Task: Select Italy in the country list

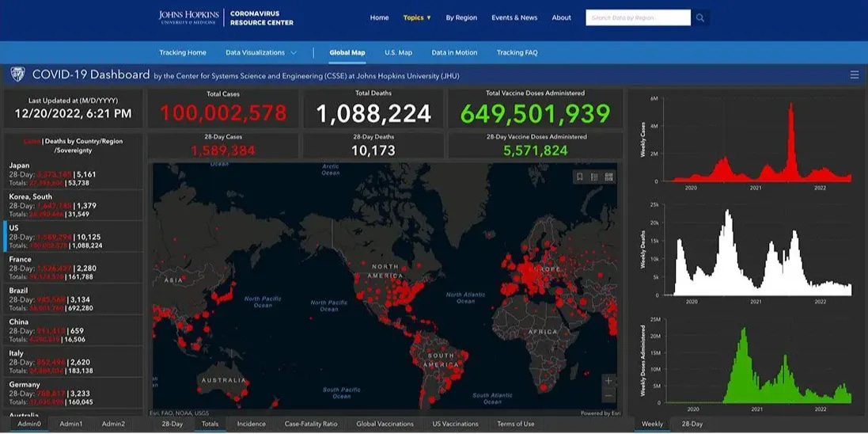Action: click(73, 362)
